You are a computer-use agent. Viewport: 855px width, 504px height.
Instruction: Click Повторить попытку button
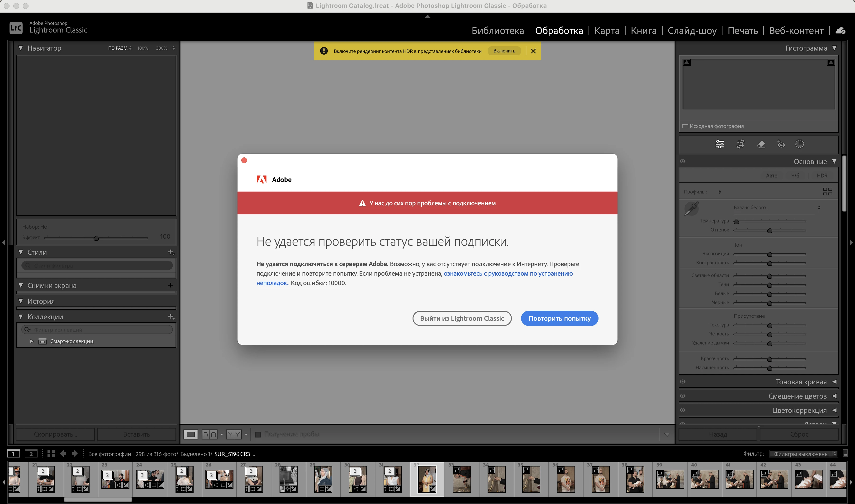[560, 319]
